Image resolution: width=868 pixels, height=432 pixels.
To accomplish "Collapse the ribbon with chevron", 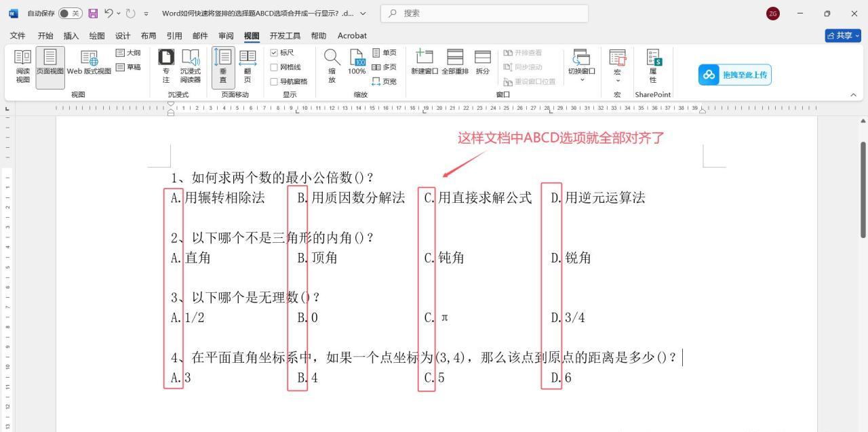I will (854, 95).
